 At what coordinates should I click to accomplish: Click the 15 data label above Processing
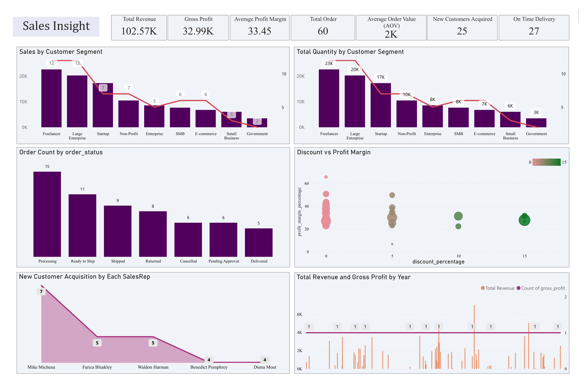(47, 167)
